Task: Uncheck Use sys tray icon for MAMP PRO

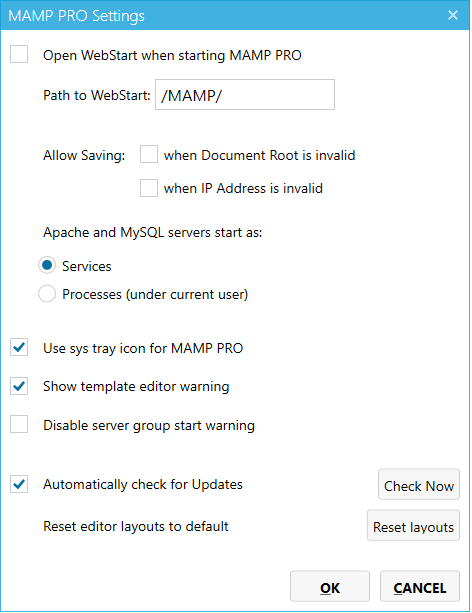Action: tap(19, 348)
